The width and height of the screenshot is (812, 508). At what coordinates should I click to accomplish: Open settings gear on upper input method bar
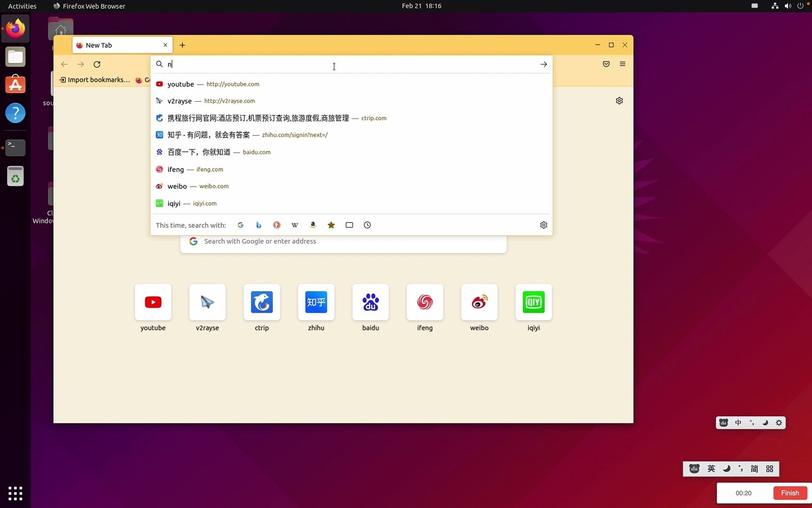pos(779,423)
